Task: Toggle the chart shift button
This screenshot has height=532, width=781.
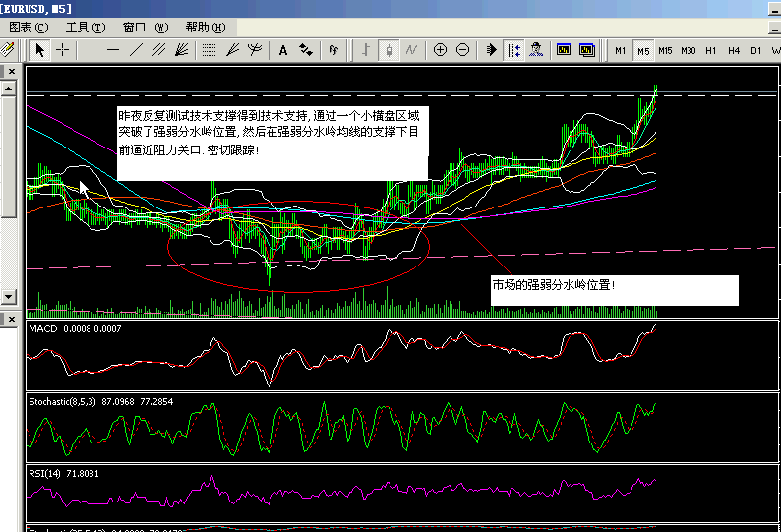Action: coord(514,50)
